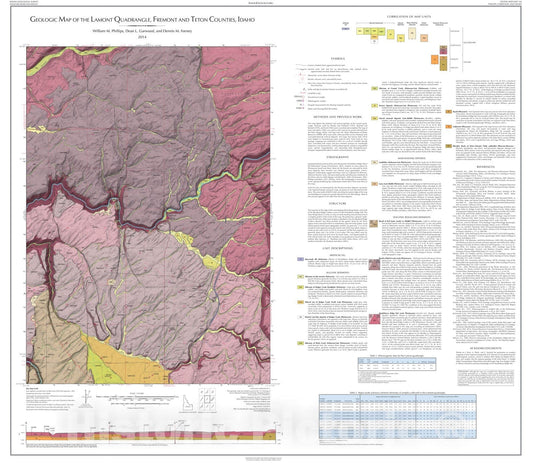
Task: Click the 'Symbols' section heading
Action: tap(338, 59)
